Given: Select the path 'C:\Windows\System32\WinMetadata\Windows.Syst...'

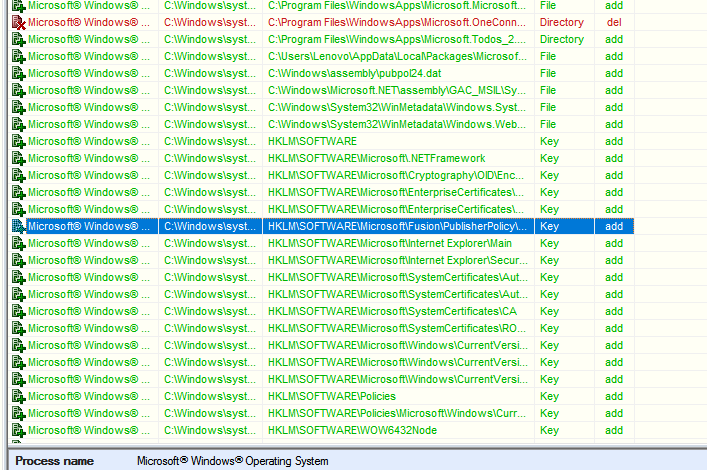Looking at the screenshot, I should 397,107.
